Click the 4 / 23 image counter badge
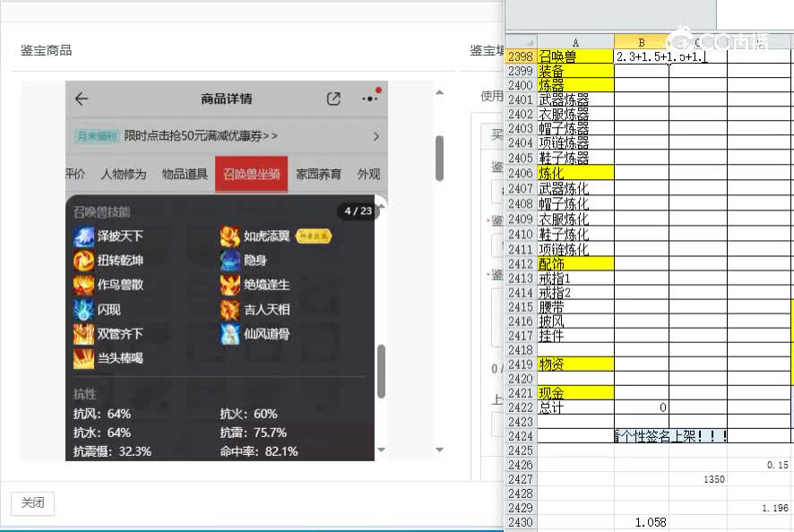This screenshot has width=794, height=532. pyautogui.click(x=358, y=211)
